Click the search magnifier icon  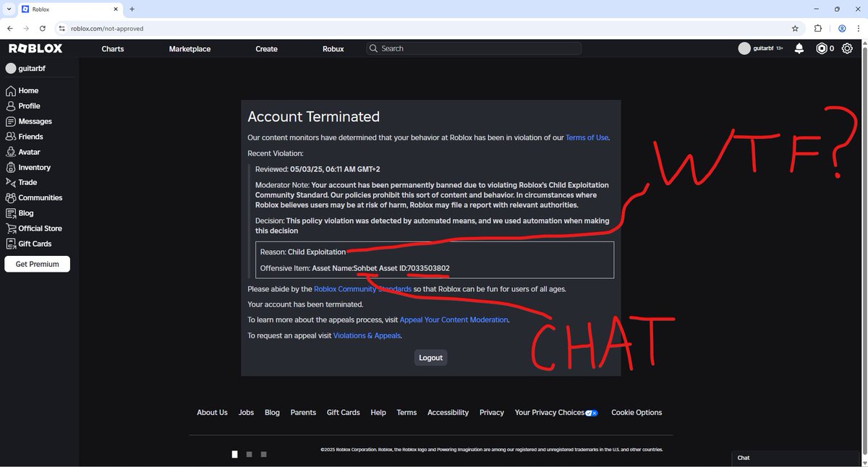point(373,48)
